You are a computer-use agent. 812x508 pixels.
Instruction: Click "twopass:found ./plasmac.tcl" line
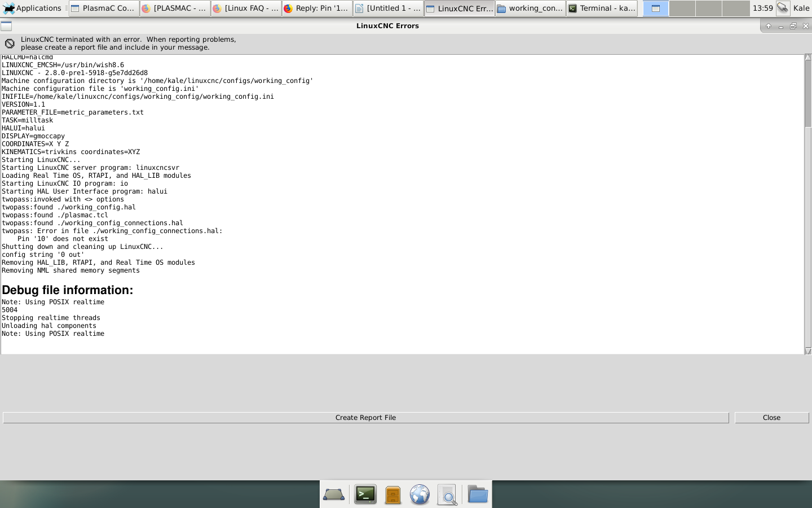(x=55, y=215)
